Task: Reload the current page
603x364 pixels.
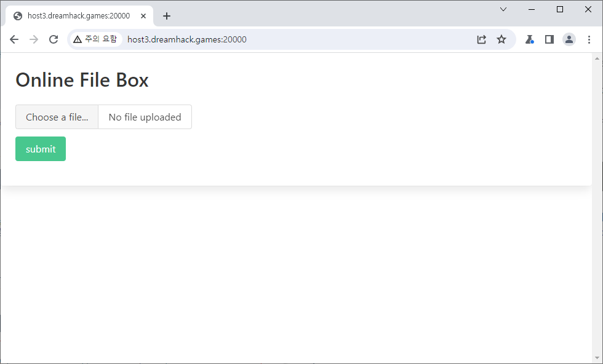Action: [54, 39]
